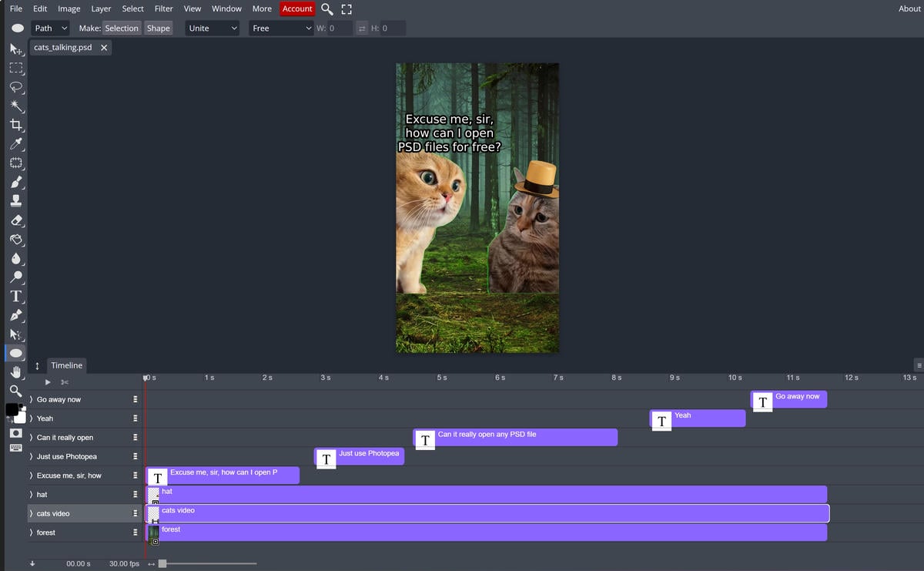
Task: Open the Path mode dropdown
Action: 51,29
